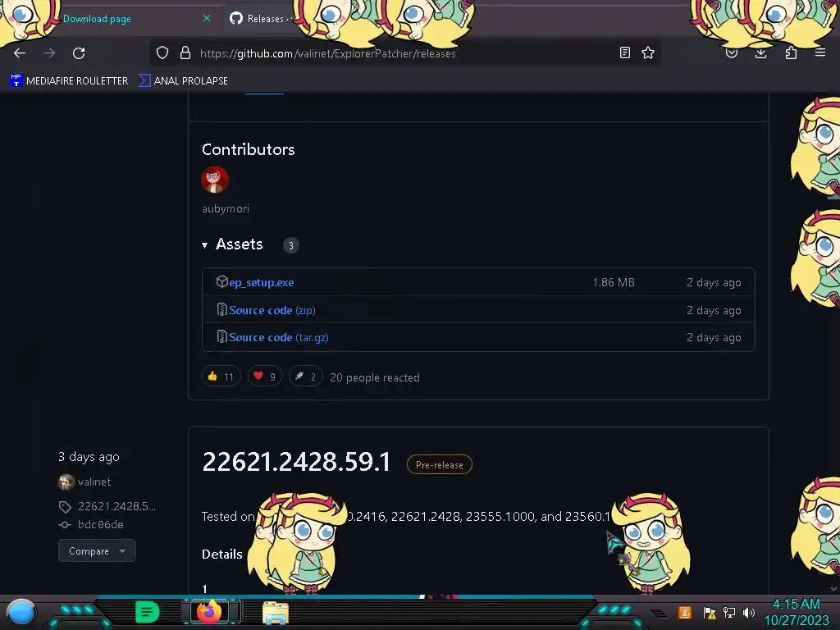Viewport: 840px width, 630px height.
Task: Reload the current page
Action: click(x=79, y=53)
